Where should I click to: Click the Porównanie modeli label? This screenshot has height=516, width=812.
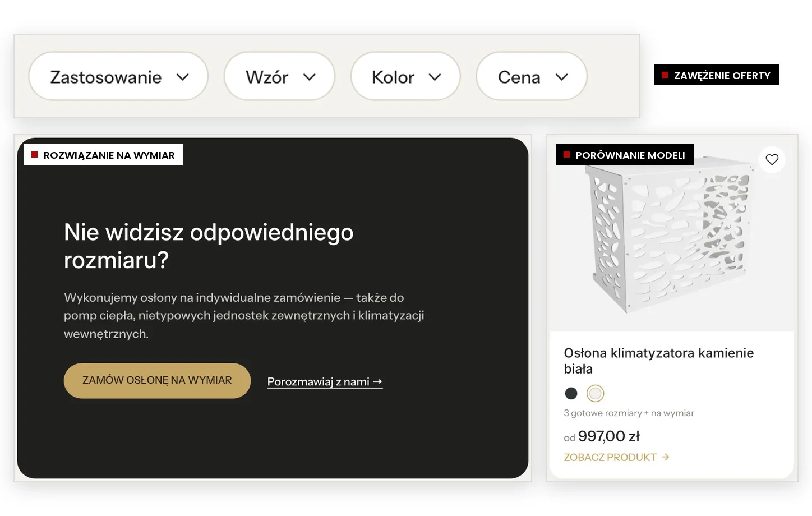click(624, 155)
